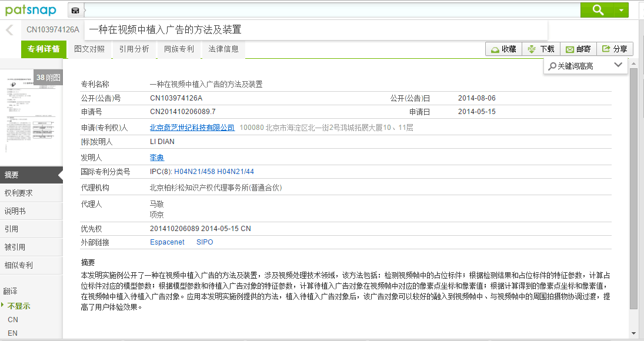Click publication date 2014-08-06
Viewport: 644px width, 341px height.
[477, 98]
